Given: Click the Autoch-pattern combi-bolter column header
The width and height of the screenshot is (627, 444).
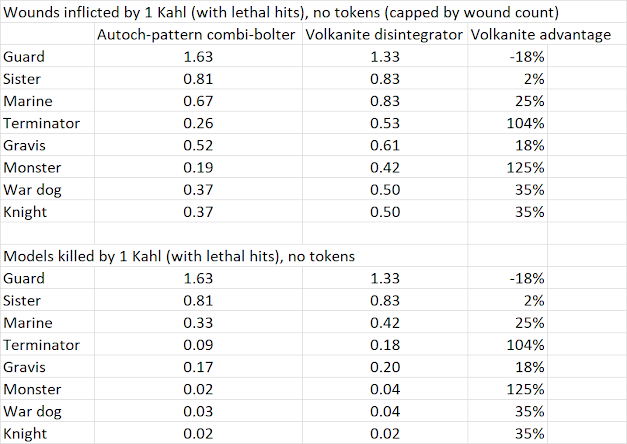Looking at the screenshot, I should [198, 34].
